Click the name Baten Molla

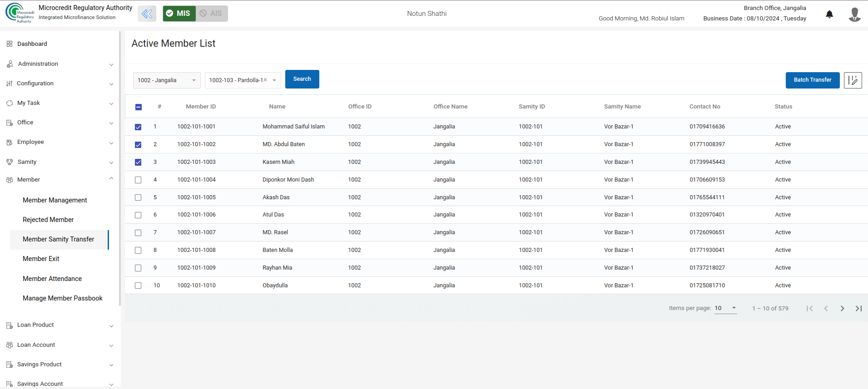(x=278, y=250)
